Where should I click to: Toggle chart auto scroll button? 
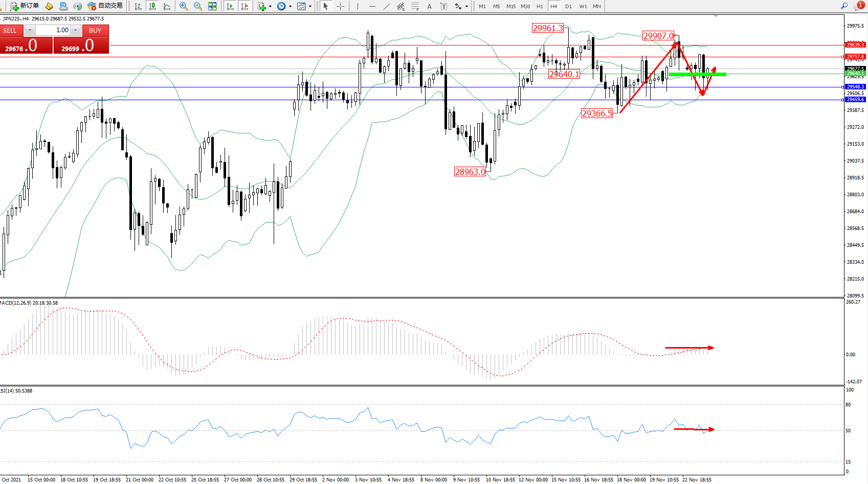pos(230,6)
